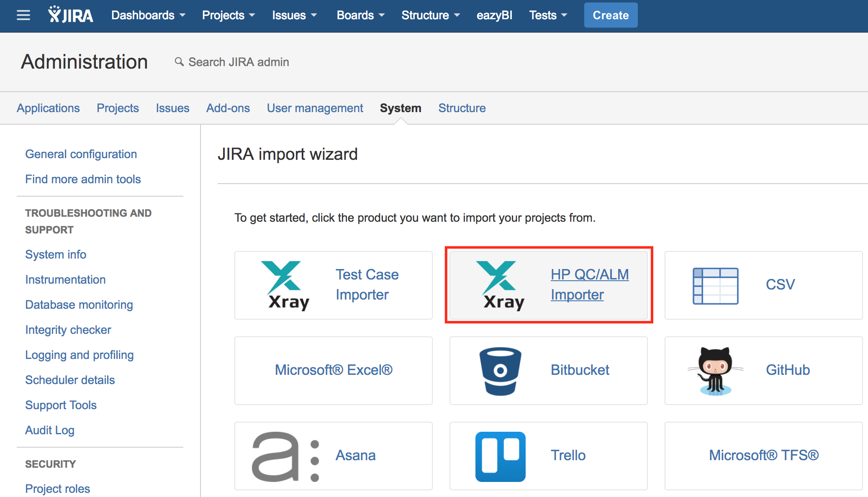
Task: Choose the GitHub importer link
Action: point(788,370)
